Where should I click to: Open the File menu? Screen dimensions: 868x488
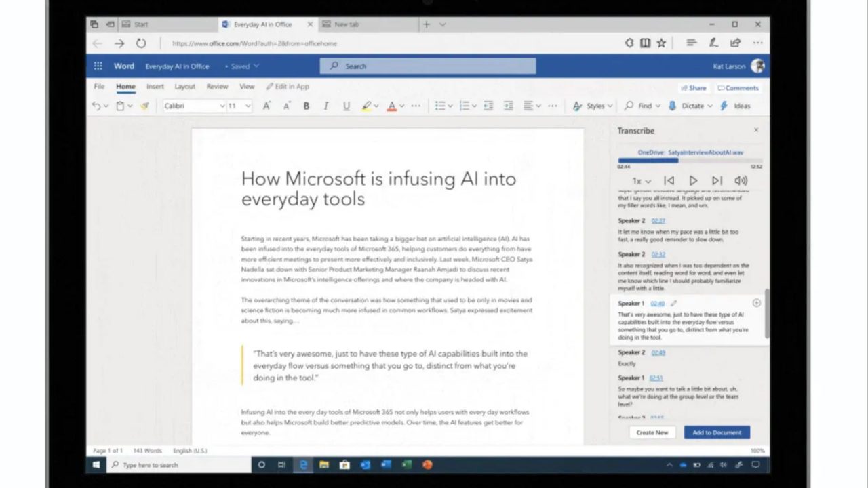click(99, 87)
